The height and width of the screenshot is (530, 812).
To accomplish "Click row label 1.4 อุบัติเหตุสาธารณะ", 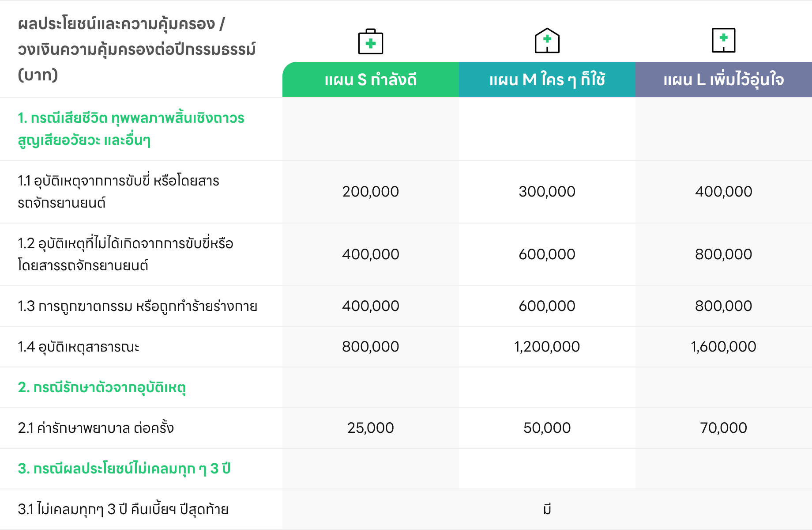I will click(x=79, y=347).
